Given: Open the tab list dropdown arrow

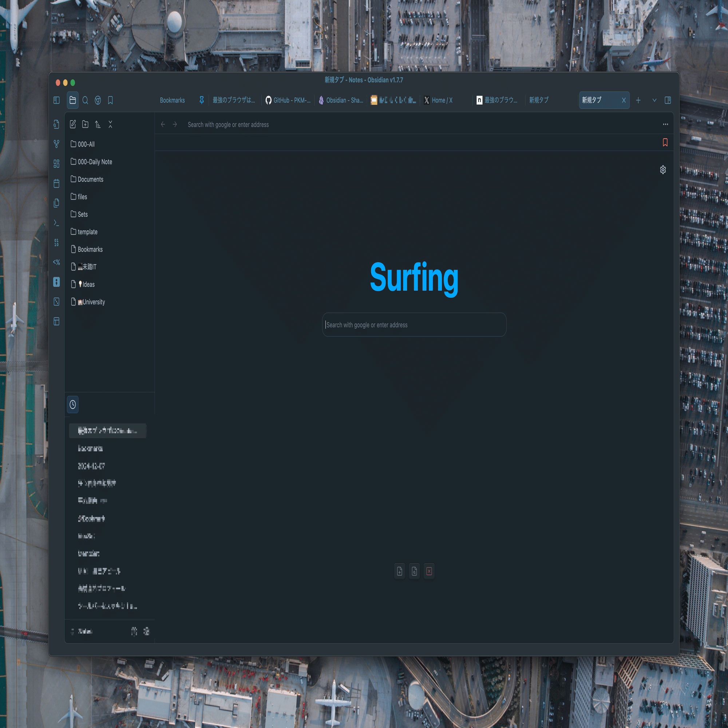Looking at the screenshot, I should (x=654, y=100).
